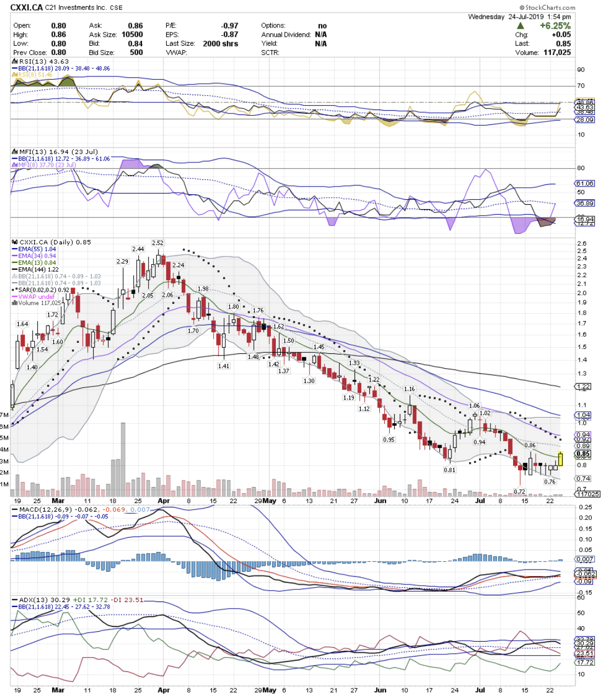Click the Bid value 0.84

tap(135, 43)
